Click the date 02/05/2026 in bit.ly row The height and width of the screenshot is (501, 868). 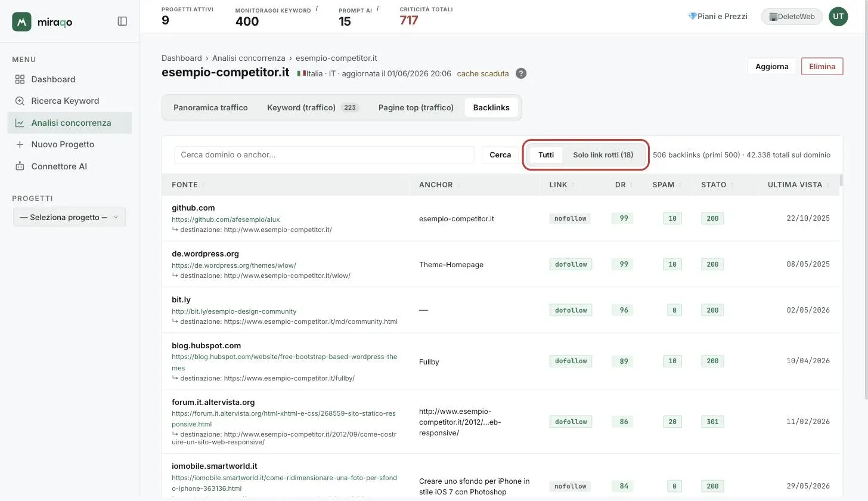tap(808, 310)
